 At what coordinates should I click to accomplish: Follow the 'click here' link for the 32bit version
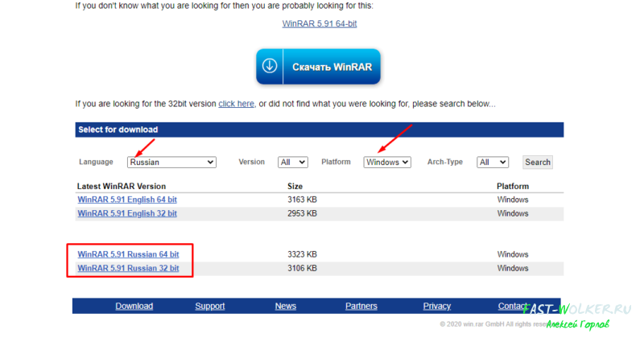pyautogui.click(x=236, y=104)
